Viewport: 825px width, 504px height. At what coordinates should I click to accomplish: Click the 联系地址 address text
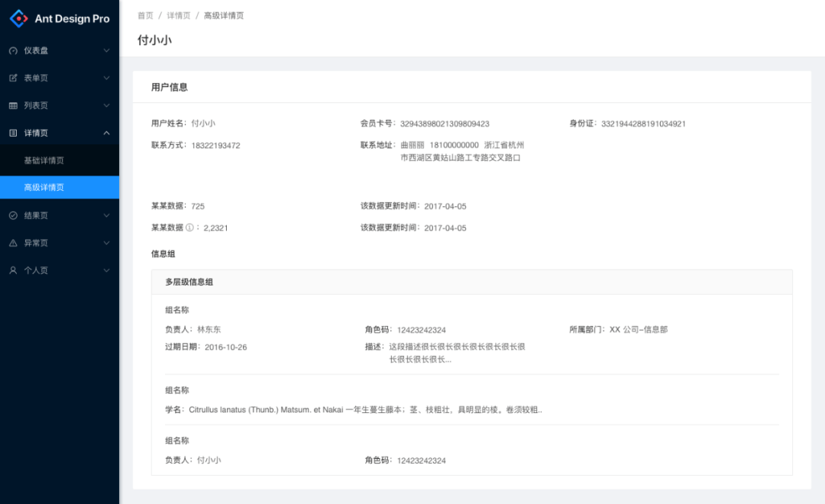pyautogui.click(x=462, y=151)
